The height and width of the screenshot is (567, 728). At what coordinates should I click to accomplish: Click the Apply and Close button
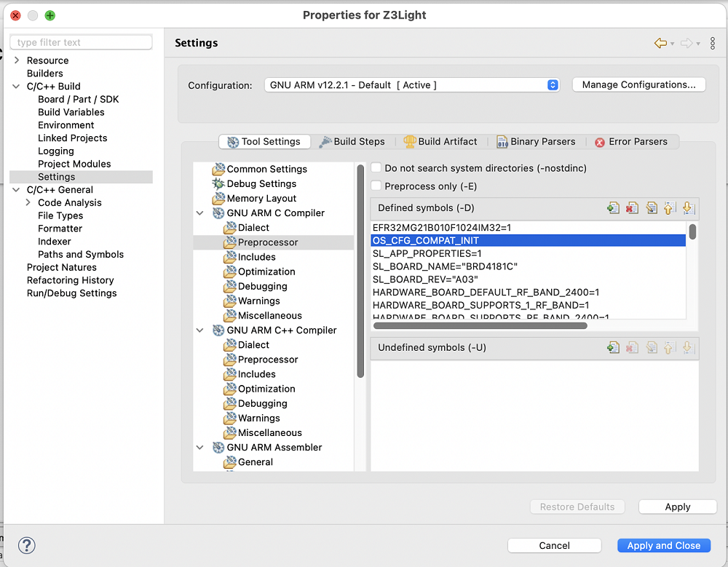(663, 546)
